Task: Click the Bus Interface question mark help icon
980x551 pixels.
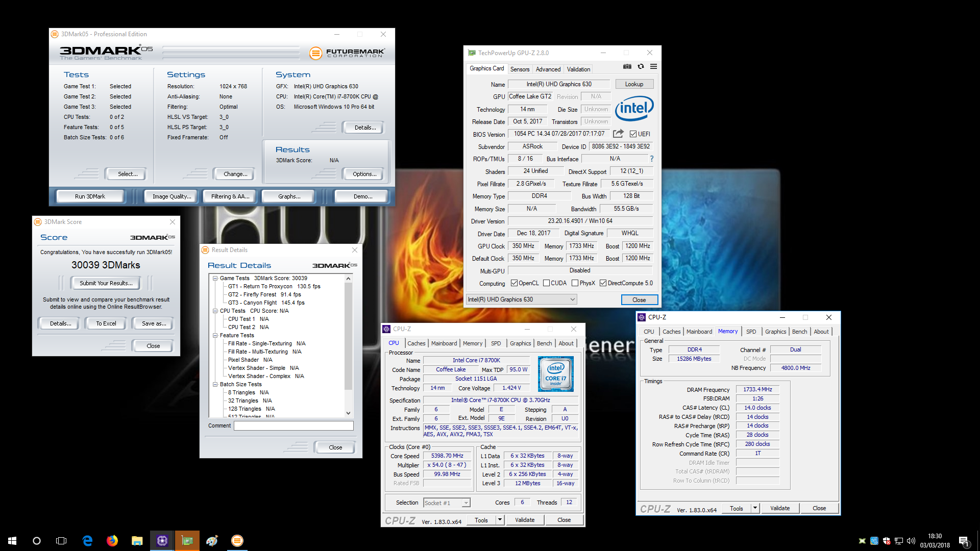Action: [652, 159]
